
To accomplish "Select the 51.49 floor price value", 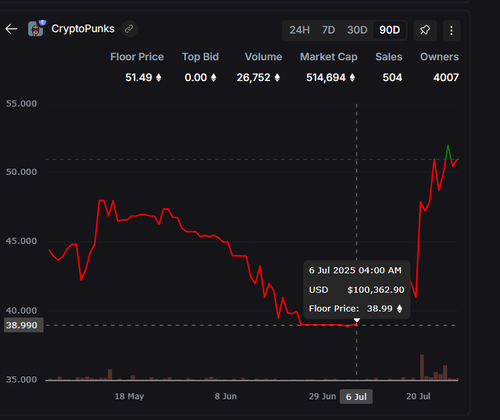I will click(138, 78).
